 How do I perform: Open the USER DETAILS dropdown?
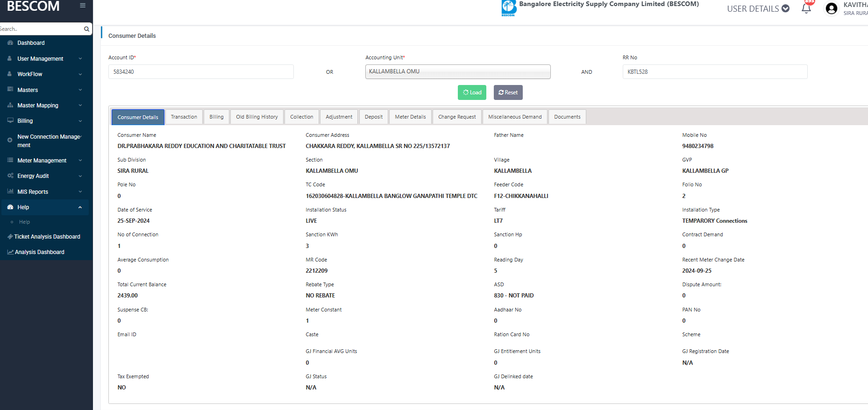coord(758,8)
